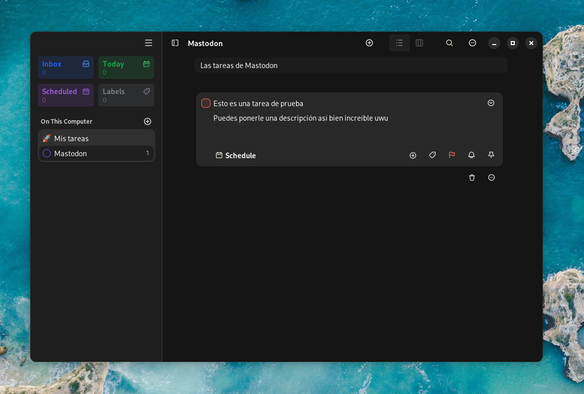Add a subtask with task card plus icon
584x394 pixels.
coord(413,155)
